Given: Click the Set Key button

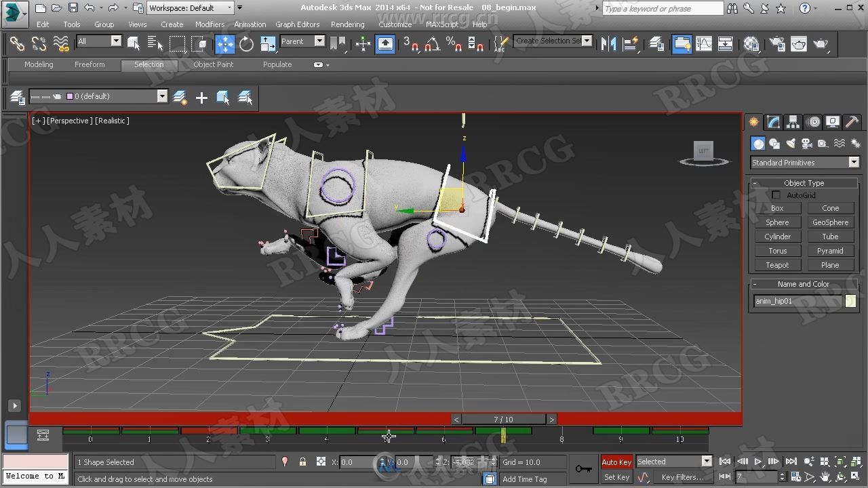Looking at the screenshot, I should 616,477.
